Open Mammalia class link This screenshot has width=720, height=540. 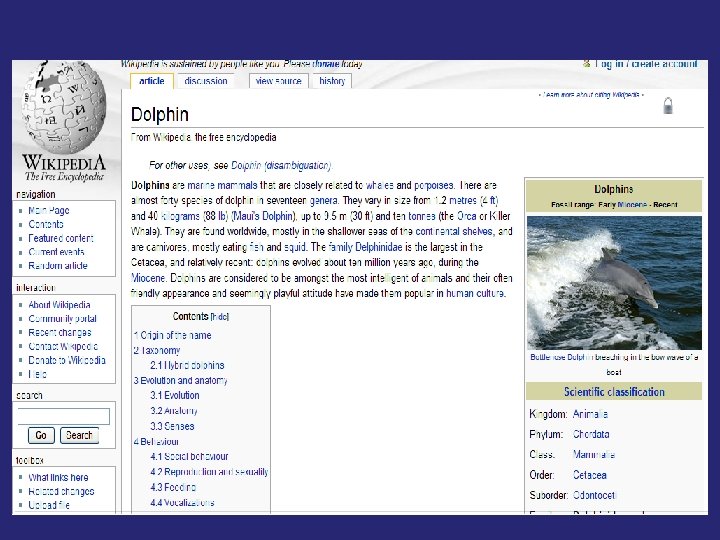point(594,455)
